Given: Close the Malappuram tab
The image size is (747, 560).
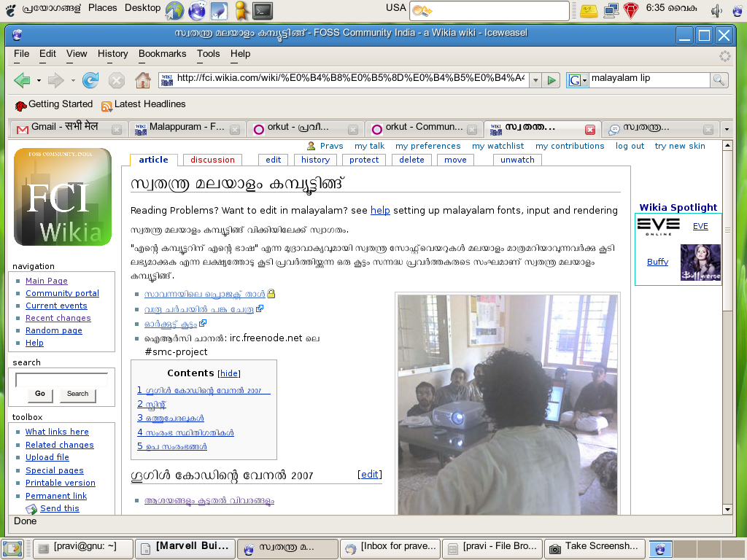Looking at the screenshot, I should tap(234, 130).
